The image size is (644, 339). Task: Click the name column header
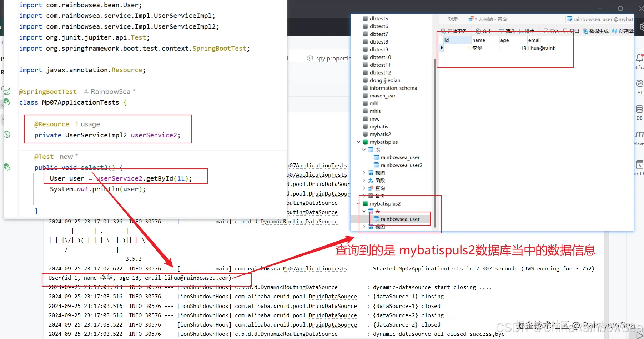(485, 40)
